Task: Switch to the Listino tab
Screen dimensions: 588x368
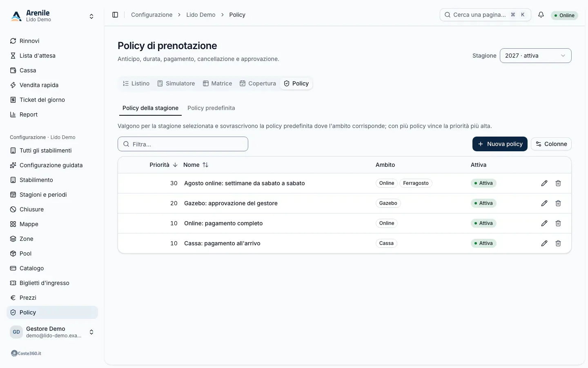Action: point(136,83)
